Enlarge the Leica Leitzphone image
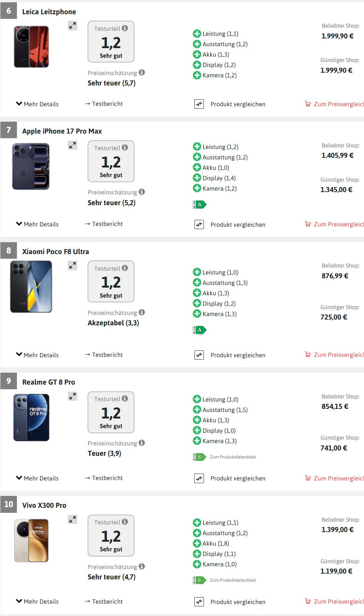 click(72, 26)
